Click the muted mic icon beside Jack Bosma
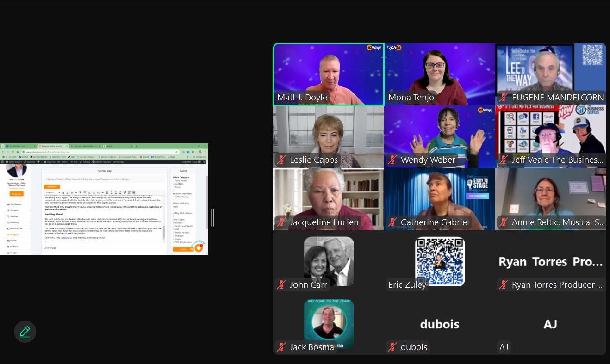 (281, 347)
